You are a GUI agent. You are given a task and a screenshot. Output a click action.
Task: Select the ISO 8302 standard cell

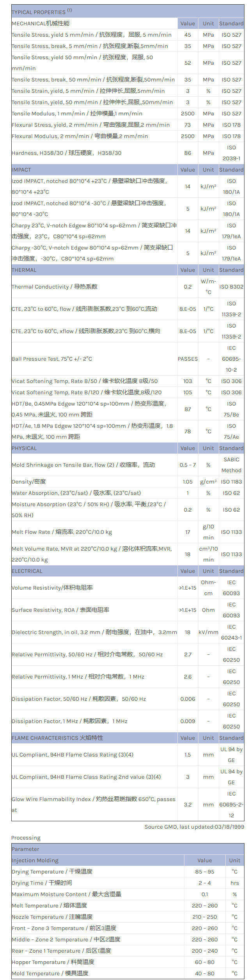[x=231, y=287]
